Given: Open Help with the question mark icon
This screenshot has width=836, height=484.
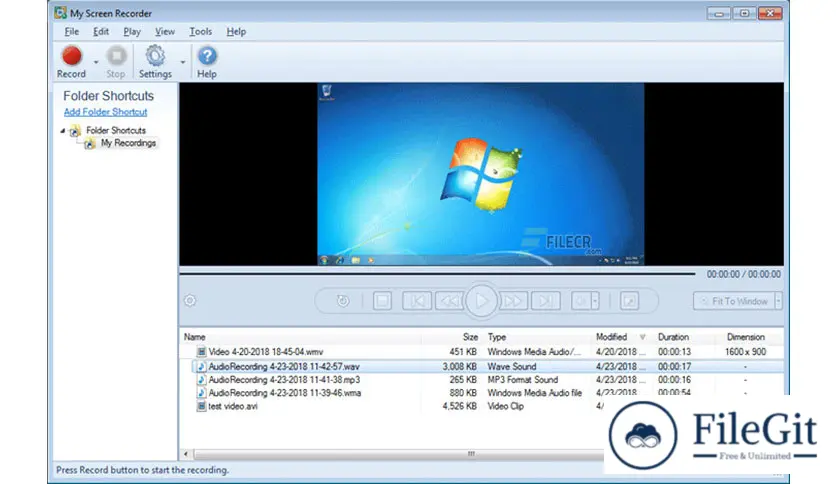Looking at the screenshot, I should click(x=207, y=62).
